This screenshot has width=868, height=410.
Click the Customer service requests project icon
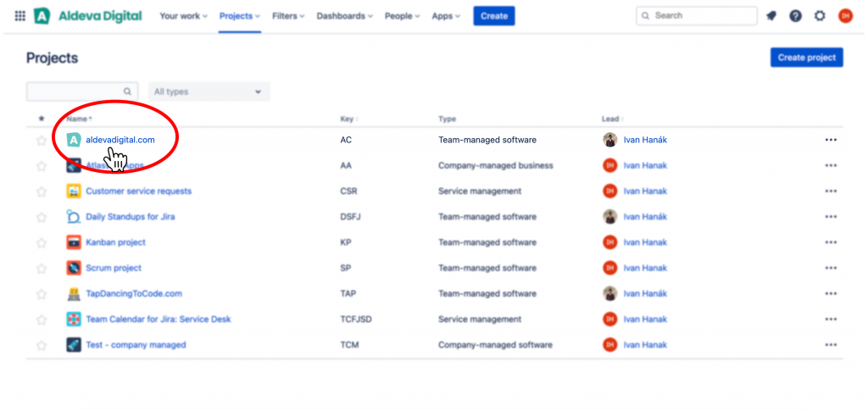74,191
